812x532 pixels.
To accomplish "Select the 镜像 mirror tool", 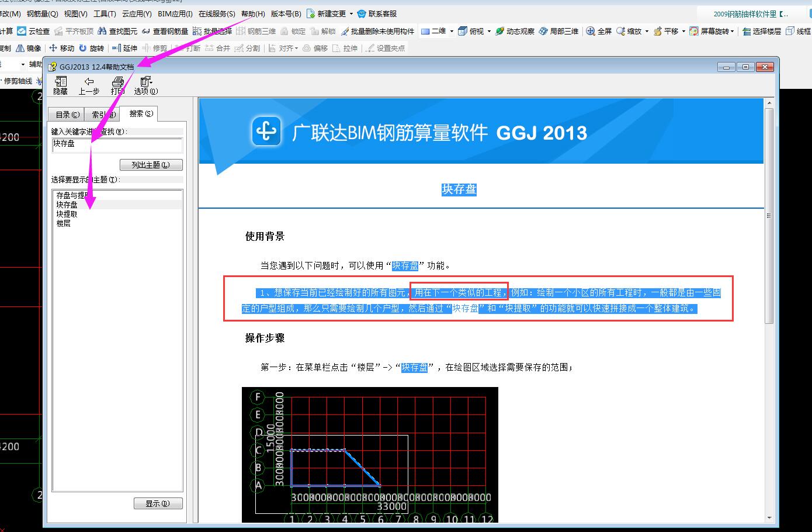I will point(29,48).
